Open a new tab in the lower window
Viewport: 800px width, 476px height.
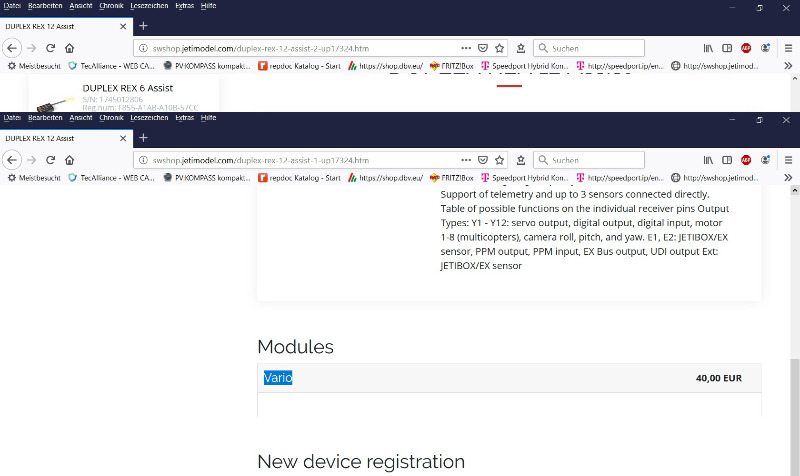point(143,138)
